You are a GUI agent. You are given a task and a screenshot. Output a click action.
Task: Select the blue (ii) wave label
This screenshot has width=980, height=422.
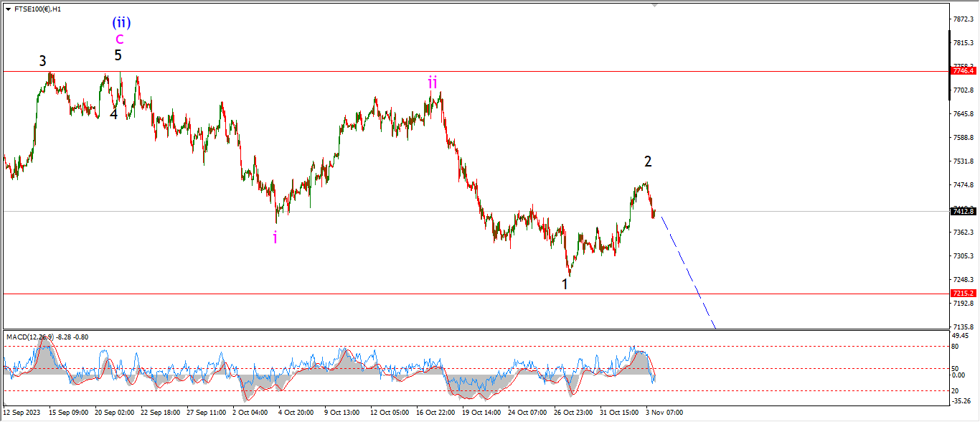point(119,23)
